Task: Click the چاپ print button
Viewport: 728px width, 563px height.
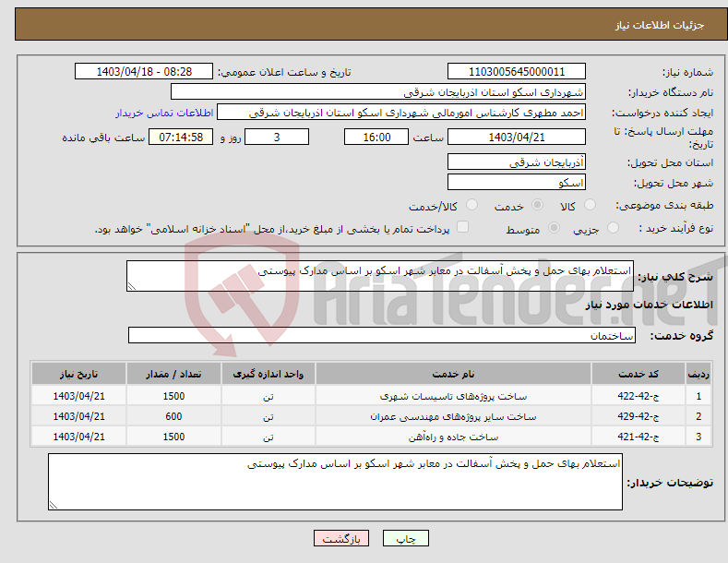Action: coord(406,538)
